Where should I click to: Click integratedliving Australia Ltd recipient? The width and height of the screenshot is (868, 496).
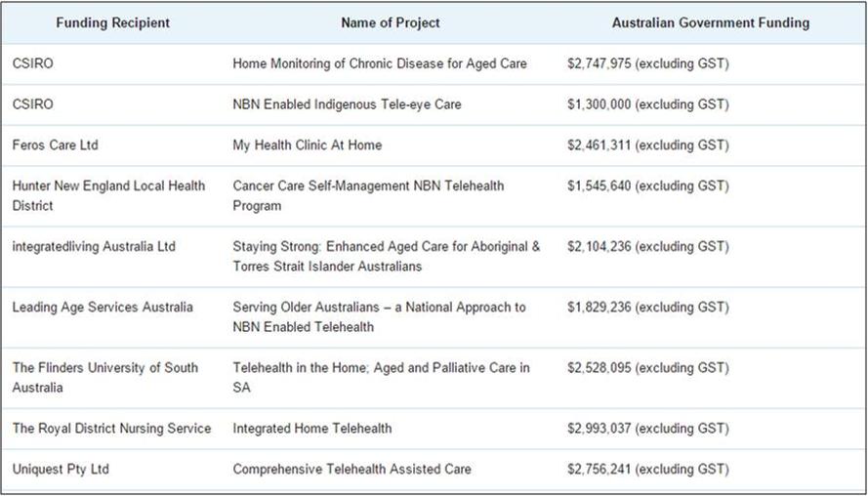pyautogui.click(x=94, y=246)
